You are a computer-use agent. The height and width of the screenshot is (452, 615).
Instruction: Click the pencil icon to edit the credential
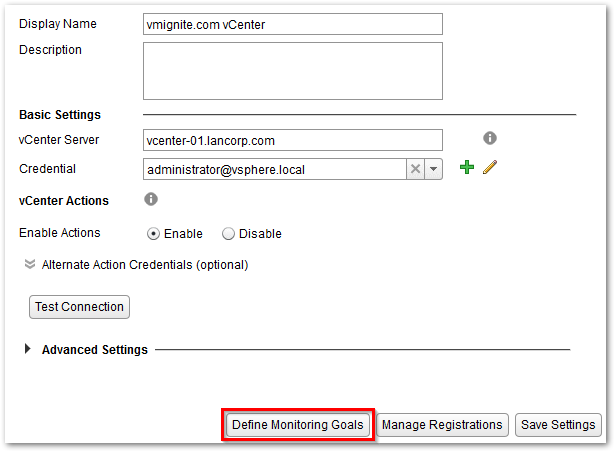pyautogui.click(x=489, y=168)
